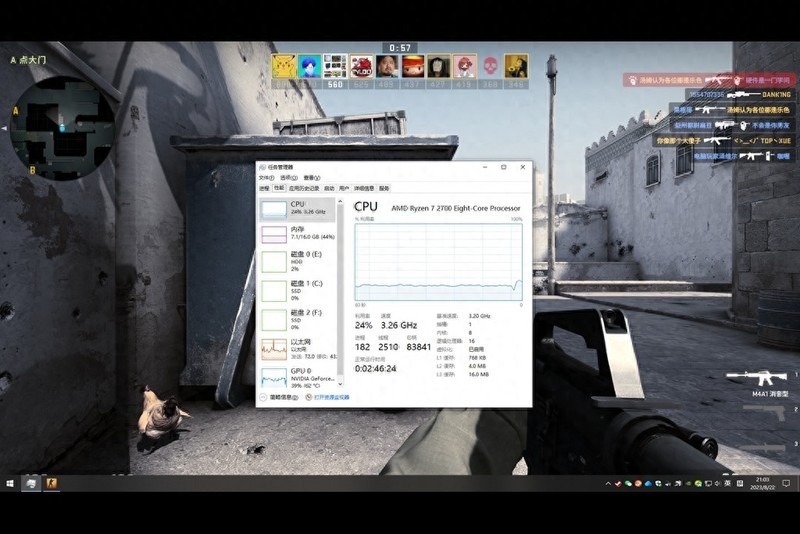The image size is (800, 534).
Task: Click the circular radar minimap
Action: (62, 128)
